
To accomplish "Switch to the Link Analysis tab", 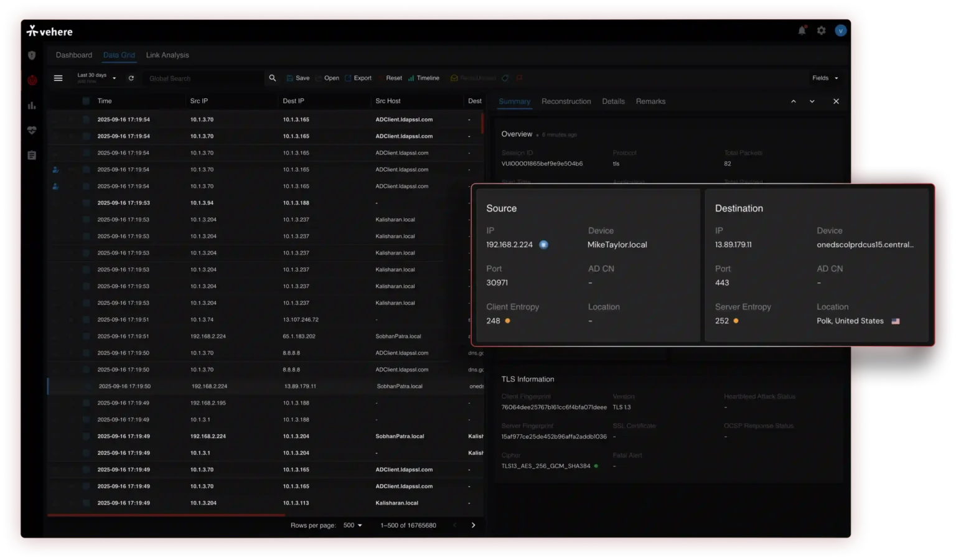I will click(x=167, y=55).
